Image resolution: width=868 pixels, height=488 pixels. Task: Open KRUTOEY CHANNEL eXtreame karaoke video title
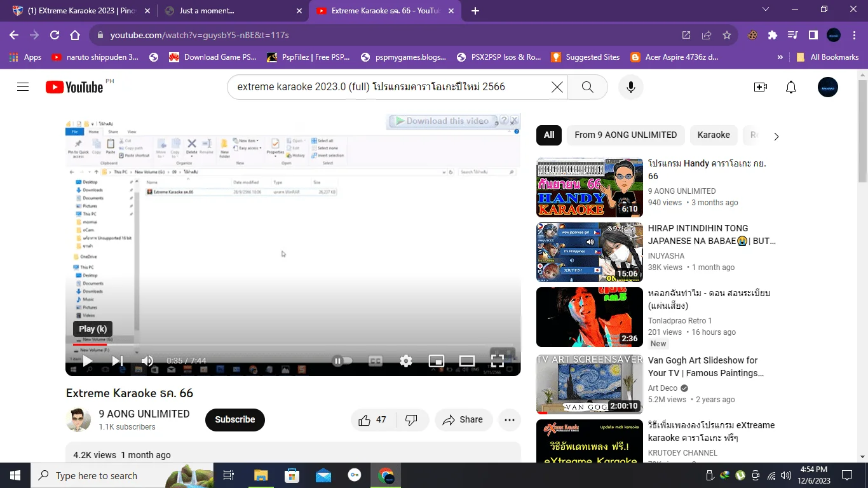[711, 431]
